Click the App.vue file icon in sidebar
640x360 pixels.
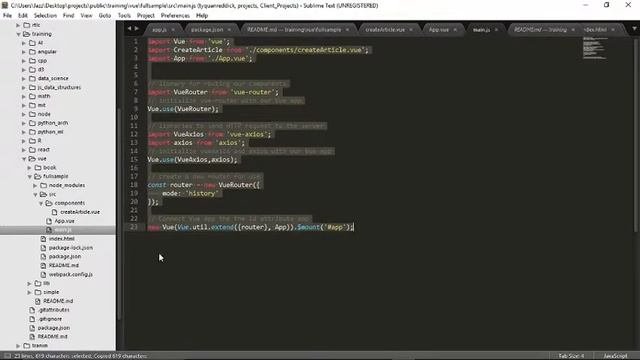pos(49,221)
